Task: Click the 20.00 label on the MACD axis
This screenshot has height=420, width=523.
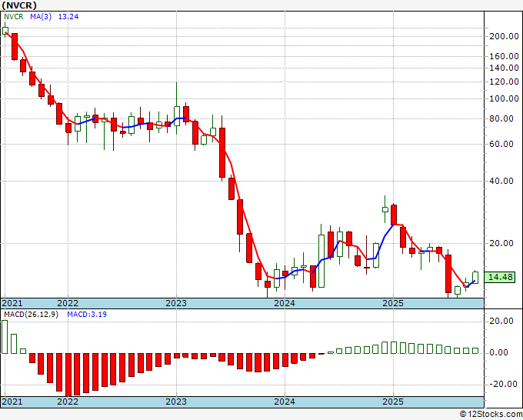Action: (501, 321)
